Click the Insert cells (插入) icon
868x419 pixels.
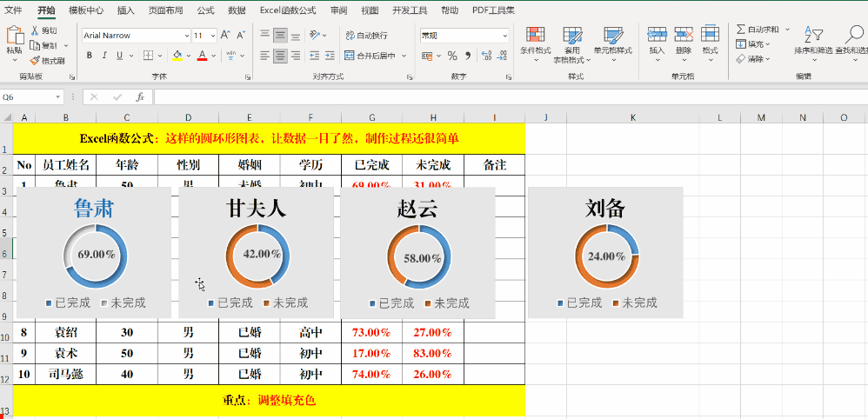(657, 34)
